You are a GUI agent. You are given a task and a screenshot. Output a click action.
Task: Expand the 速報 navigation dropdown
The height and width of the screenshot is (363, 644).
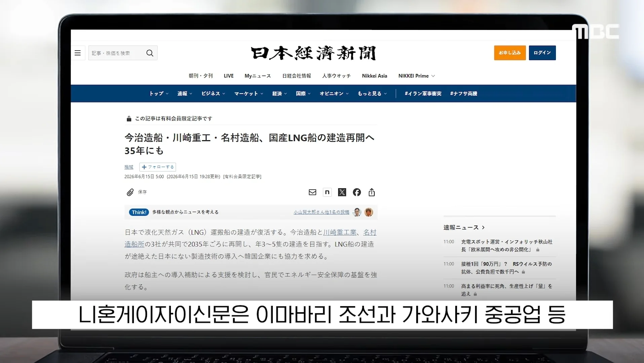pyautogui.click(x=185, y=93)
